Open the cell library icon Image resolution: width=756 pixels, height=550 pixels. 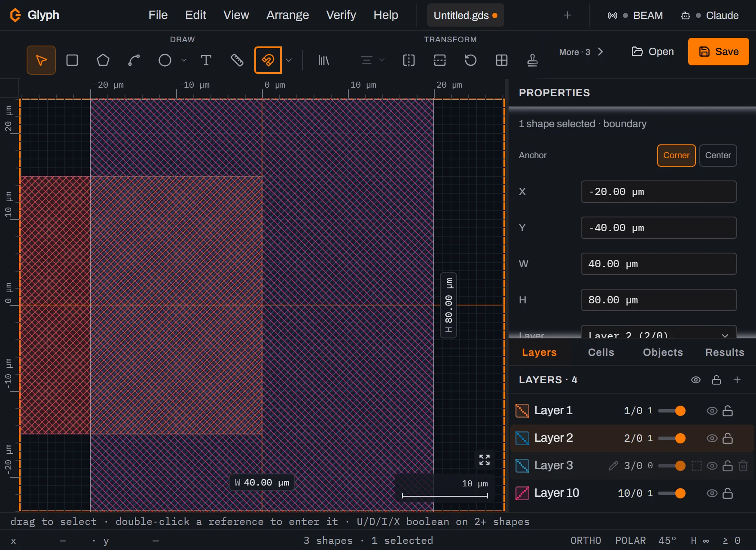(x=323, y=60)
